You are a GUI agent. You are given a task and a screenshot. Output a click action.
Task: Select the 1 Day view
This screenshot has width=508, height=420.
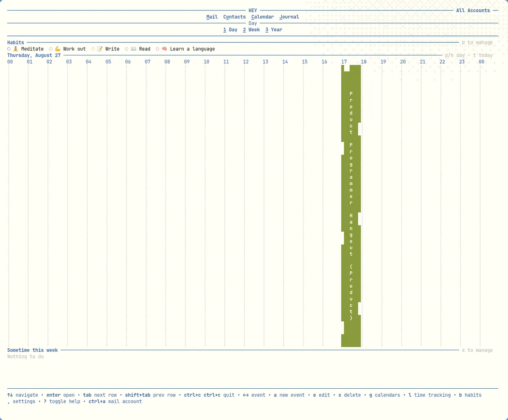point(230,30)
